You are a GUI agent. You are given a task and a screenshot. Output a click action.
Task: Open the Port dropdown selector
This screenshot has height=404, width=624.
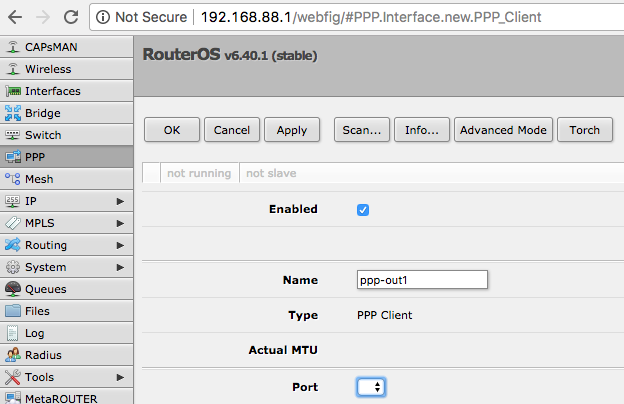(371, 386)
